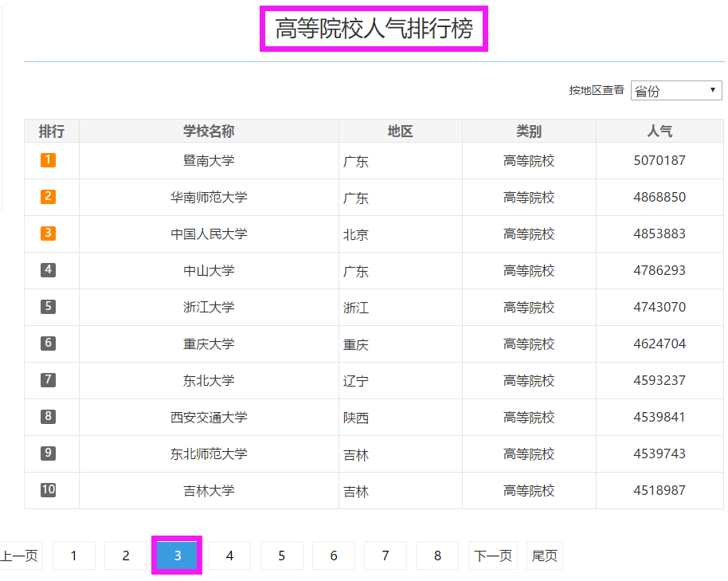This screenshot has height=581, width=728.
Task: Click the 上一页 previous page button
Action: click(20, 555)
